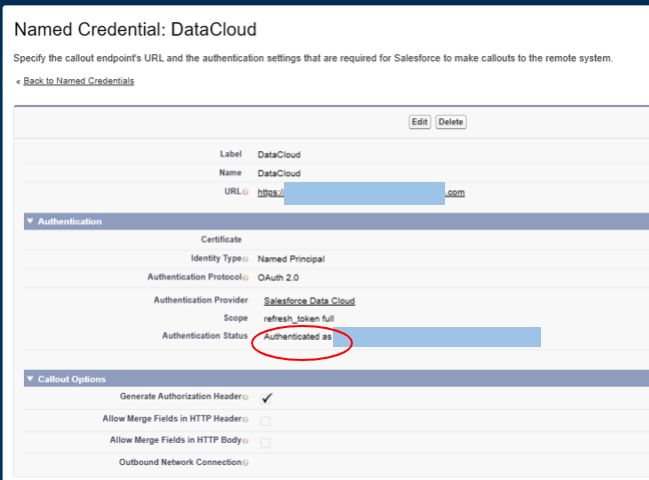This screenshot has height=480, width=649.
Task: Open Salesforce Data Cloud auth provider
Action: coord(309,301)
